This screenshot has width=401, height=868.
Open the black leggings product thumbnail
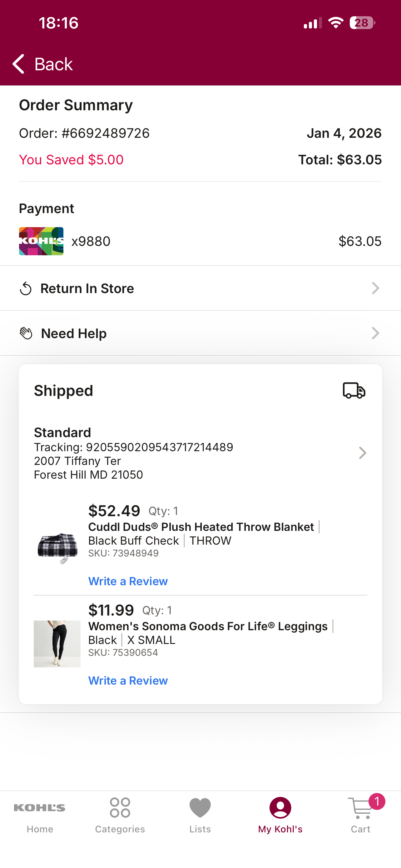pyautogui.click(x=57, y=644)
